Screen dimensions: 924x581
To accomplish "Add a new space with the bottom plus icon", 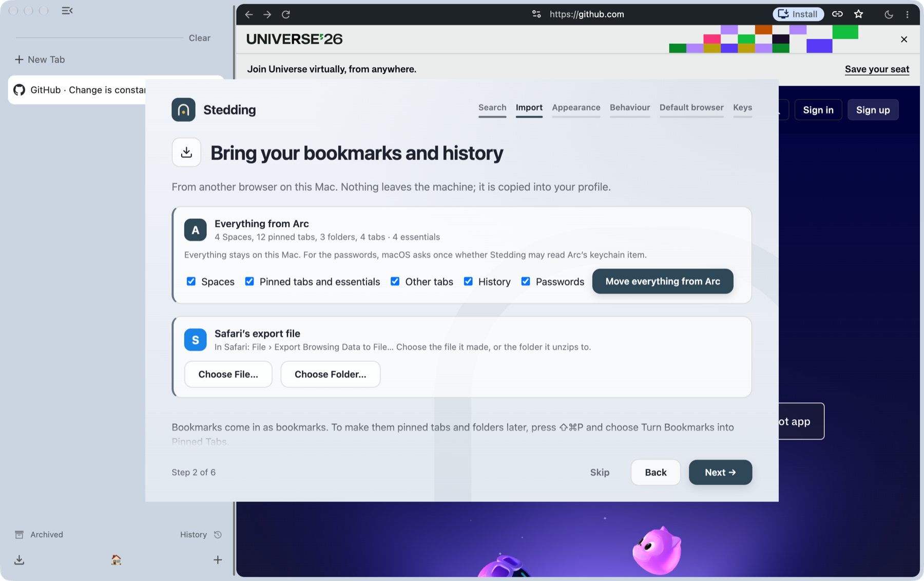I will [218, 560].
